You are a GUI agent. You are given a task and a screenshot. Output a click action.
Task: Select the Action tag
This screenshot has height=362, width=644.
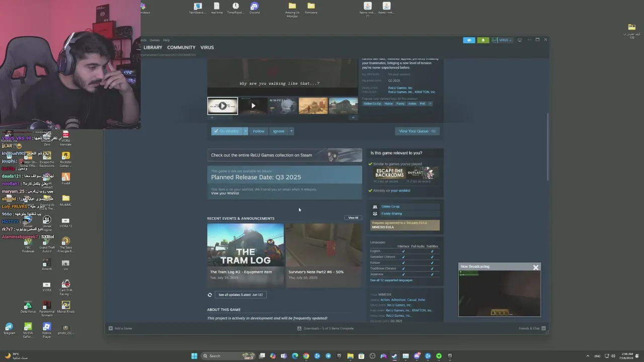coord(412,104)
